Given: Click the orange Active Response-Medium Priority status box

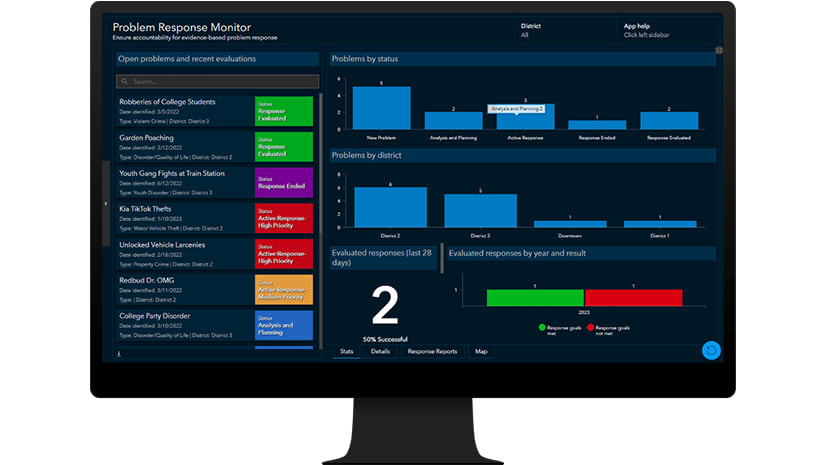Looking at the screenshot, I should point(284,290).
